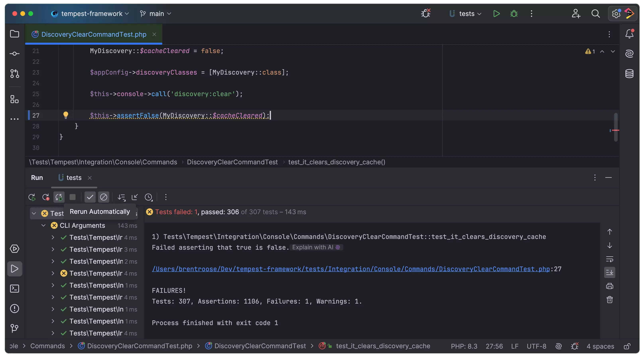Click the Clear All trash icon
Viewport: 644px width, 357px height.
[x=610, y=300]
